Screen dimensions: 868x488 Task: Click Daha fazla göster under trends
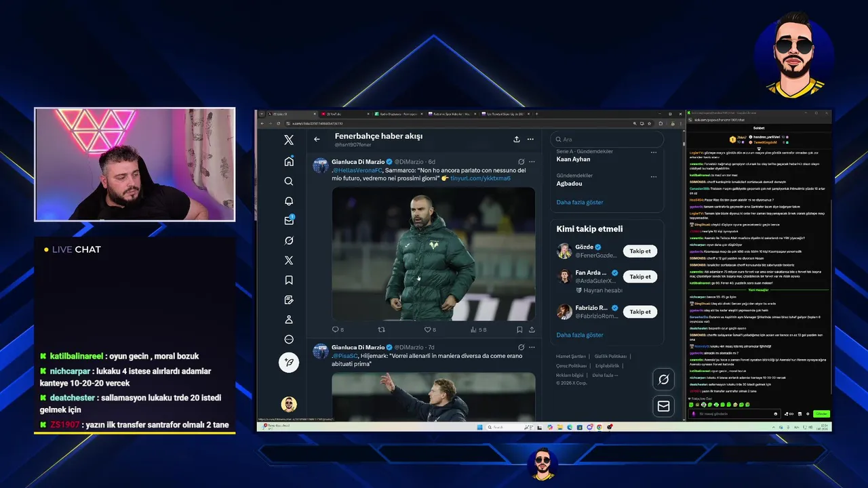pyautogui.click(x=580, y=202)
